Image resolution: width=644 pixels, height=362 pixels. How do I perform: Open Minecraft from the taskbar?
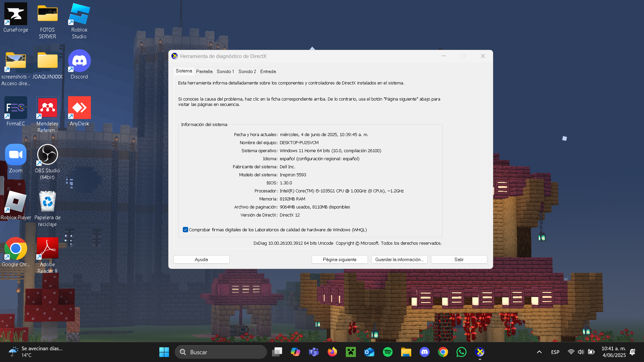pos(351,352)
